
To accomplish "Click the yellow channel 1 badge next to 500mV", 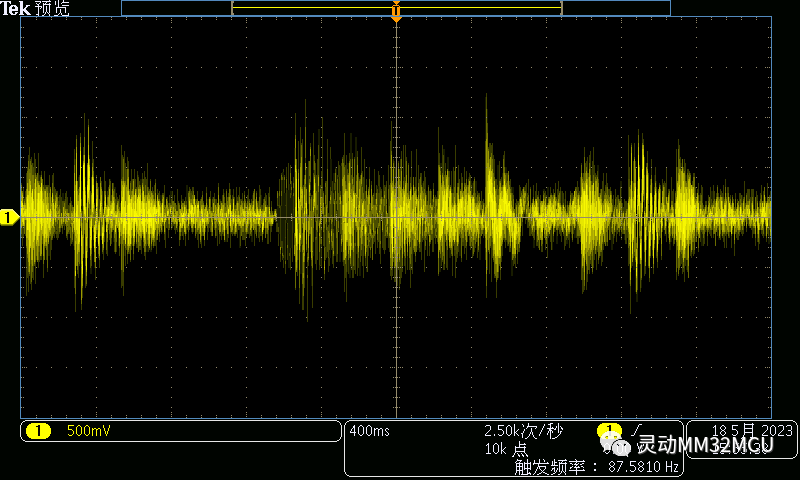I will (x=38, y=431).
